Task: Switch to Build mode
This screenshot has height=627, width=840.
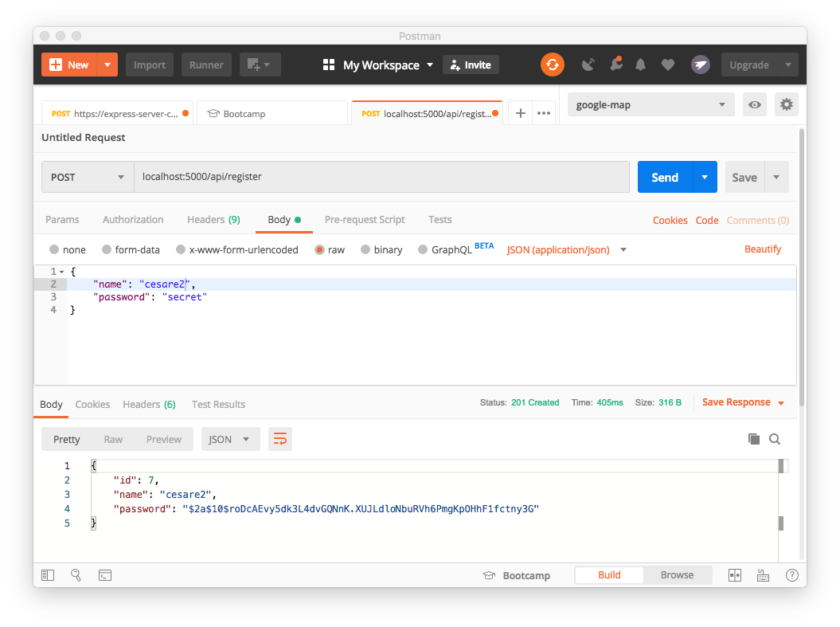Action: 609,575
